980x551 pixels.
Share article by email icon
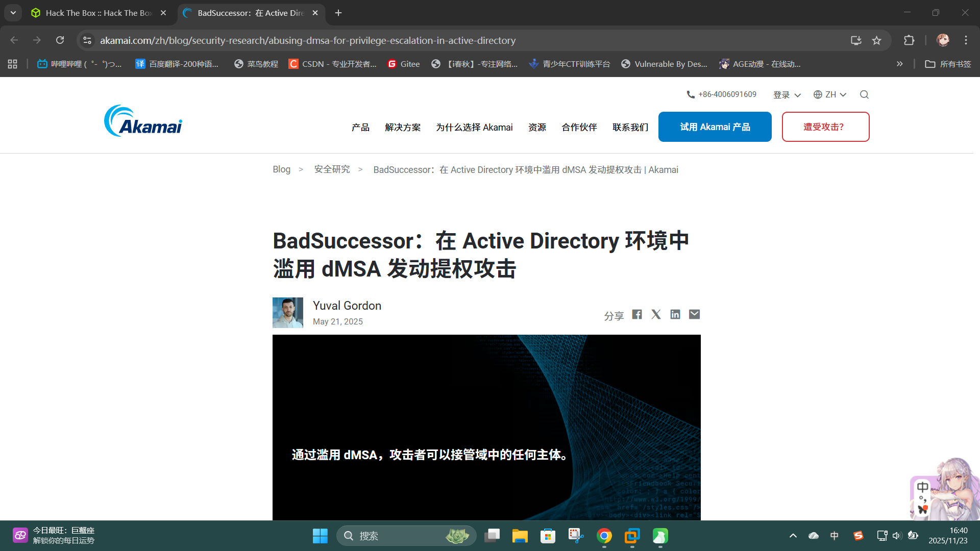(x=694, y=314)
